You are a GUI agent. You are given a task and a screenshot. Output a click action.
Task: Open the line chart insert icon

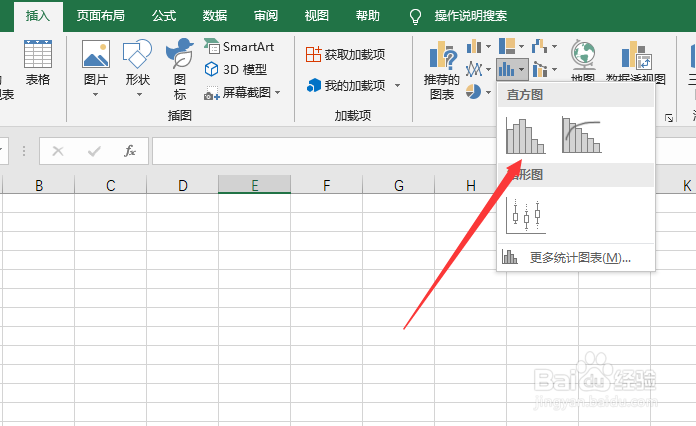pyautogui.click(x=474, y=69)
